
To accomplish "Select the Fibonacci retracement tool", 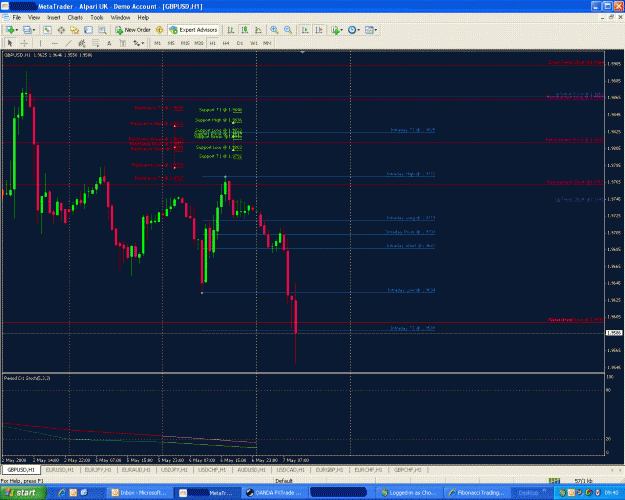I will click(x=95, y=43).
